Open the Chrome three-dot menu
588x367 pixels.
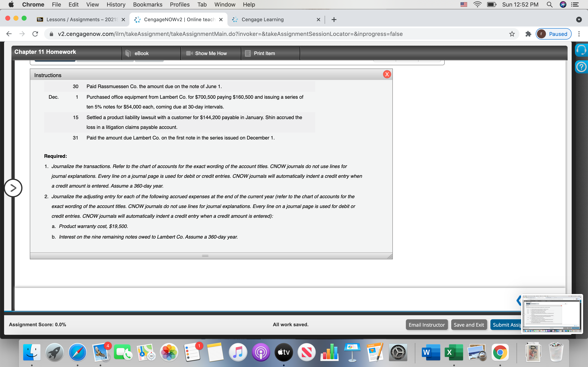pyautogui.click(x=579, y=34)
